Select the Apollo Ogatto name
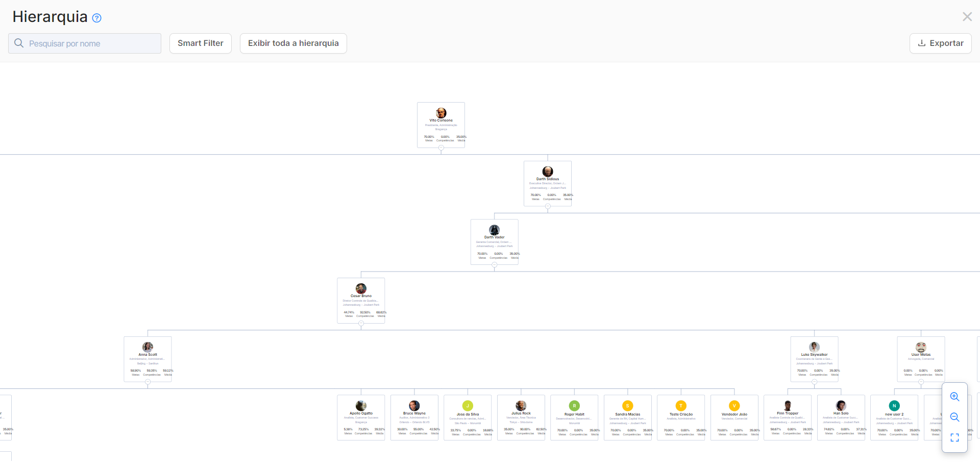 coord(361,413)
